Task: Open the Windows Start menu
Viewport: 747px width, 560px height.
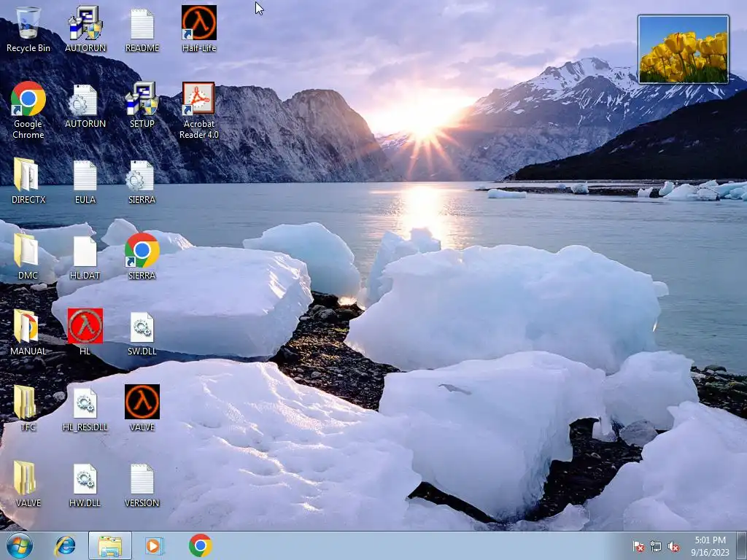Action: pyautogui.click(x=20, y=545)
